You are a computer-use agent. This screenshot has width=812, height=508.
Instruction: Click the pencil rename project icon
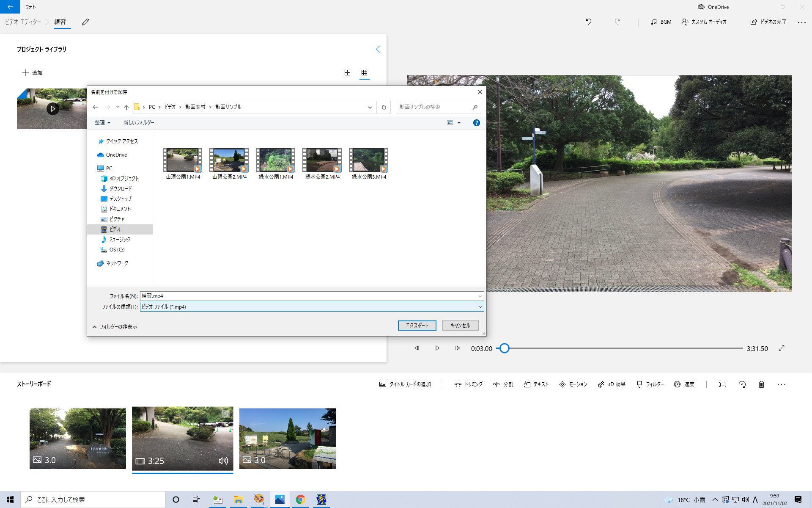click(85, 22)
